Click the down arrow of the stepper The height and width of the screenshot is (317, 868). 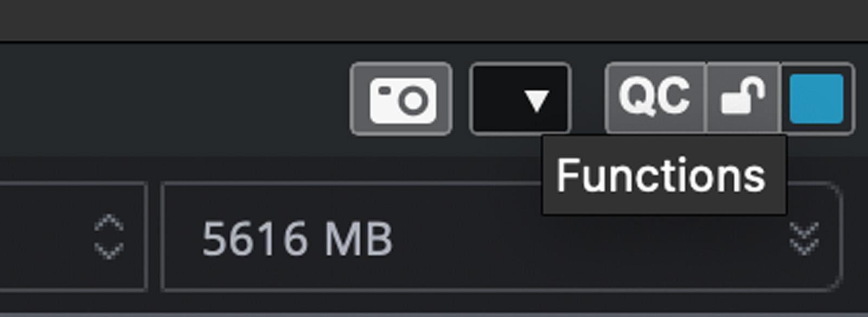coord(109,250)
